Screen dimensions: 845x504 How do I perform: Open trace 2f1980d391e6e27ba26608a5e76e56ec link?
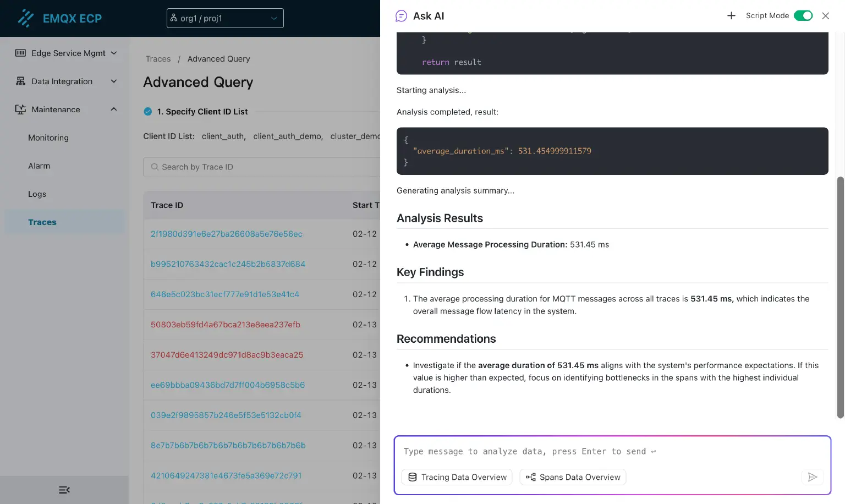coord(227,234)
